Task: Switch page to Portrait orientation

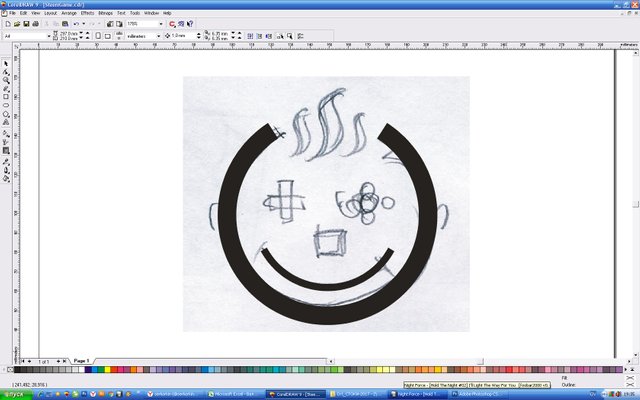Action: pos(98,36)
